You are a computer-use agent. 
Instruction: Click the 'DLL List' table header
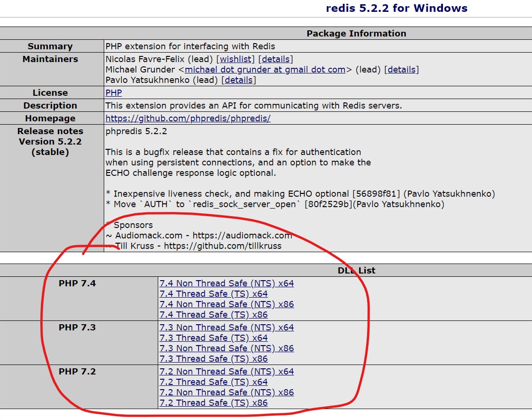[x=356, y=271]
